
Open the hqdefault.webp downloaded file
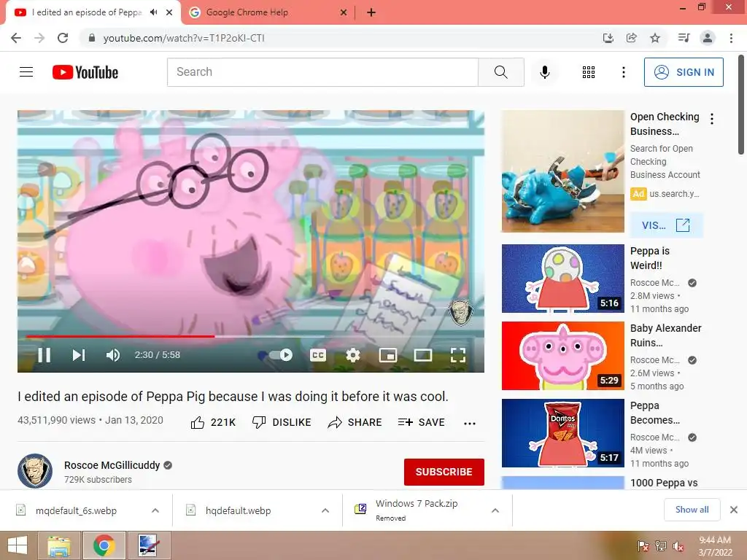tap(239, 510)
